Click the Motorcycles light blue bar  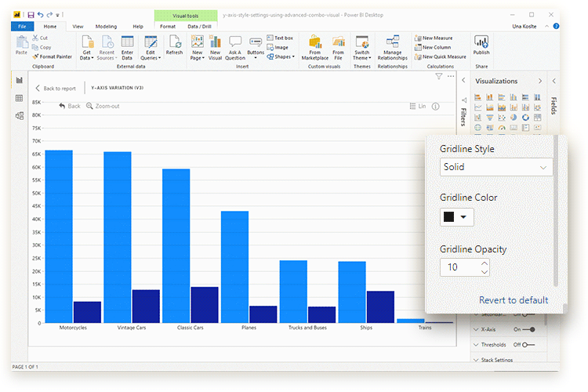[59, 236]
